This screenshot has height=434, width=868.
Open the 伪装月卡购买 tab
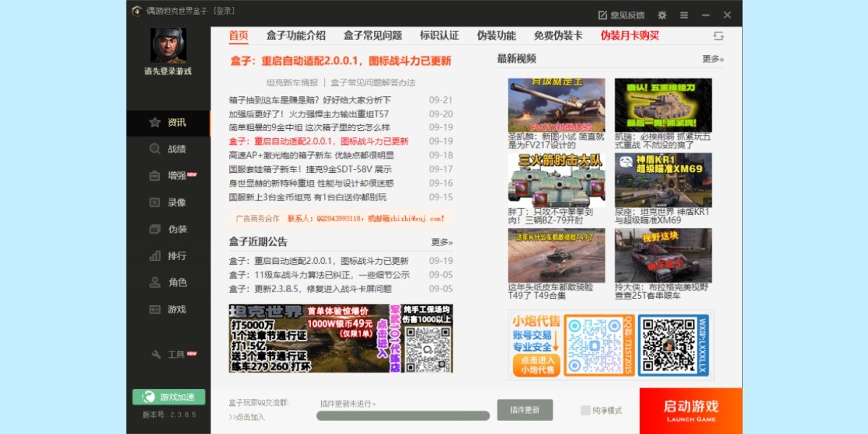[x=630, y=35]
